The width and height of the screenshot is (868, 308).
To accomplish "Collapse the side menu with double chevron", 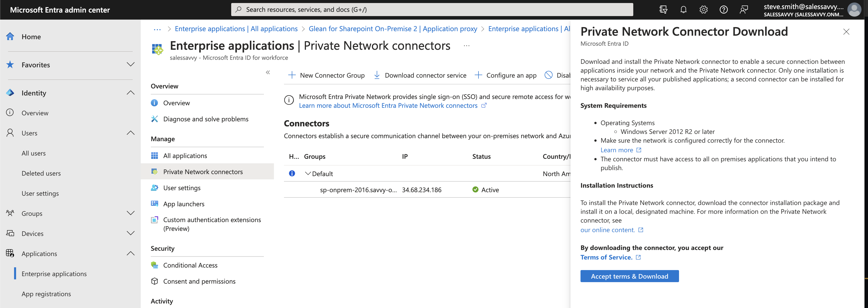I will 268,72.
